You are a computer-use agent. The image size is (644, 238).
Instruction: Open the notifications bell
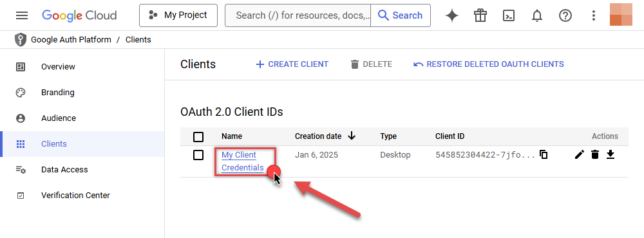[x=537, y=15]
